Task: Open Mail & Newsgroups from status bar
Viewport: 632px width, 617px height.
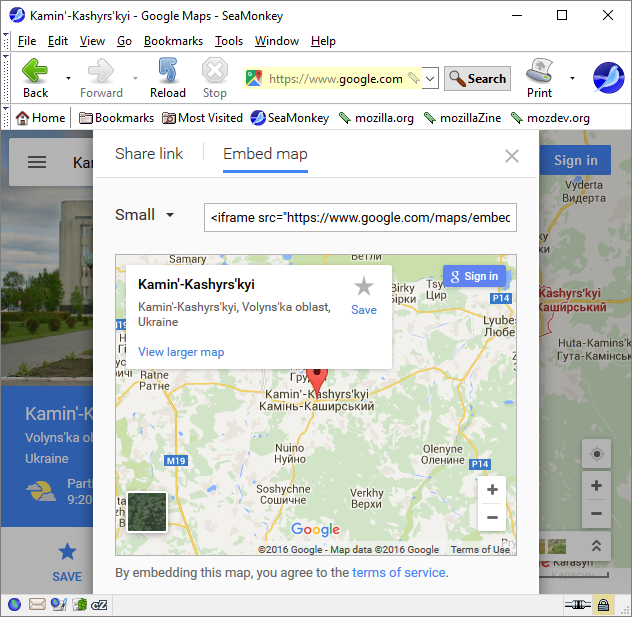Action: click(x=37, y=605)
